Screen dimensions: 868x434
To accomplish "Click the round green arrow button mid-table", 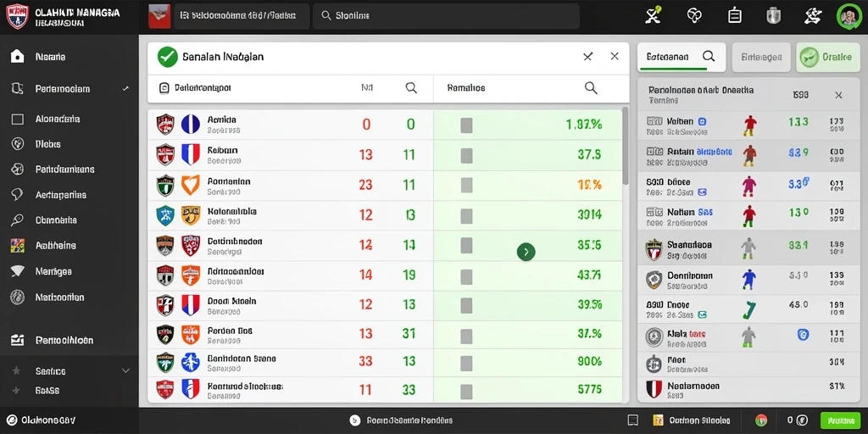I will (x=526, y=252).
